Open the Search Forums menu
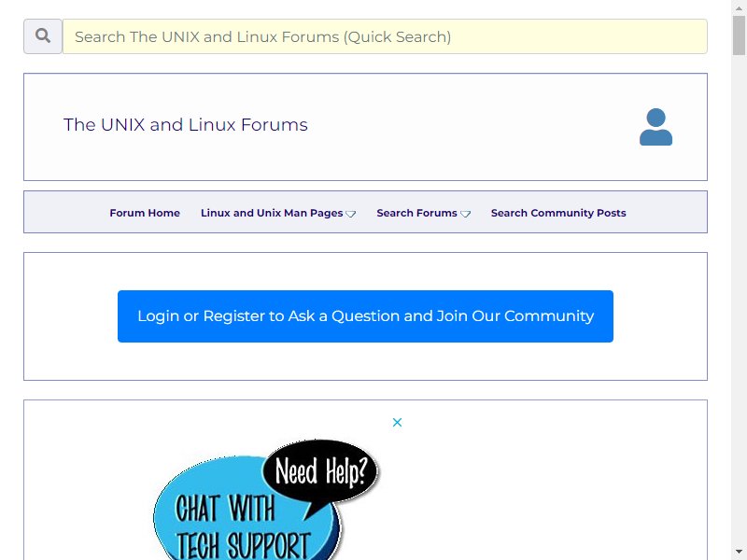 point(416,213)
